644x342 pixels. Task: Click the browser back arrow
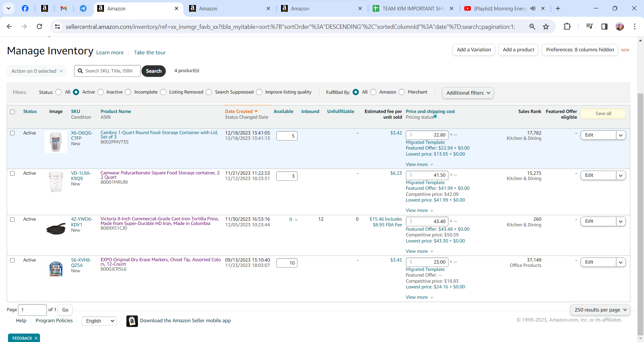click(x=9, y=26)
